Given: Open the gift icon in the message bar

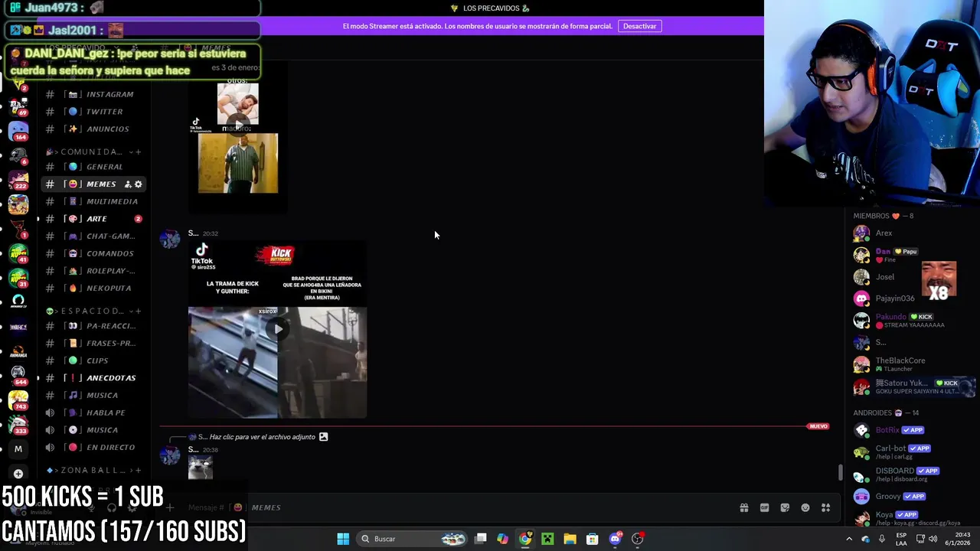Looking at the screenshot, I should coord(743,507).
